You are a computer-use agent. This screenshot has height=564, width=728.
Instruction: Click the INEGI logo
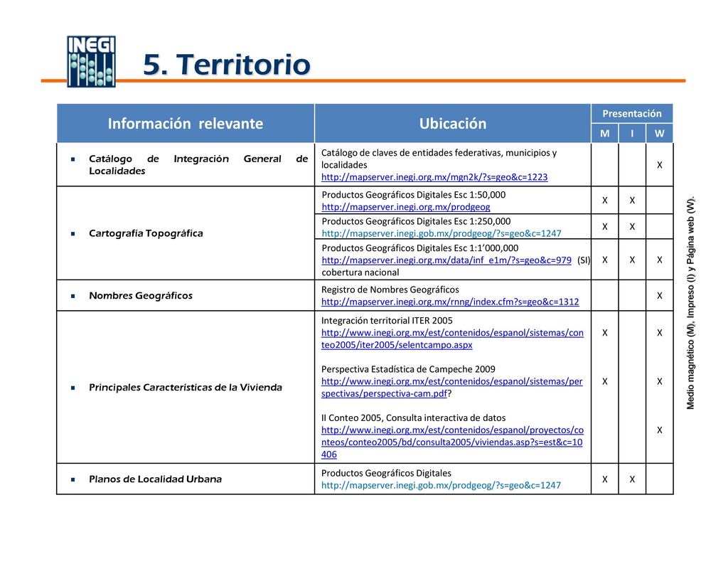coord(91,61)
